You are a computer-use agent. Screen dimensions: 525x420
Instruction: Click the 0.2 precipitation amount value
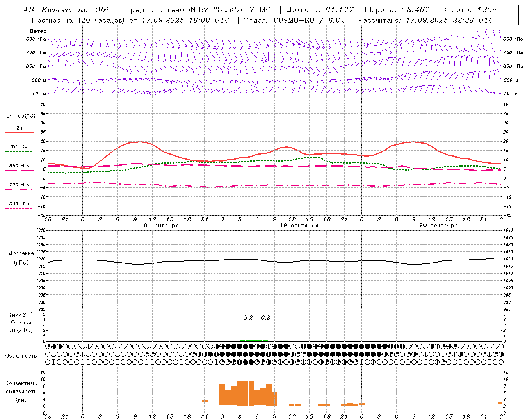pyautogui.click(x=249, y=317)
